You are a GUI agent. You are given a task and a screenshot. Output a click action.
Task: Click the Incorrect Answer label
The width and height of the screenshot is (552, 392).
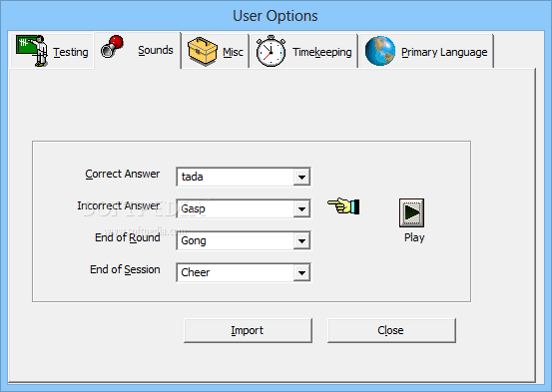click(x=119, y=205)
